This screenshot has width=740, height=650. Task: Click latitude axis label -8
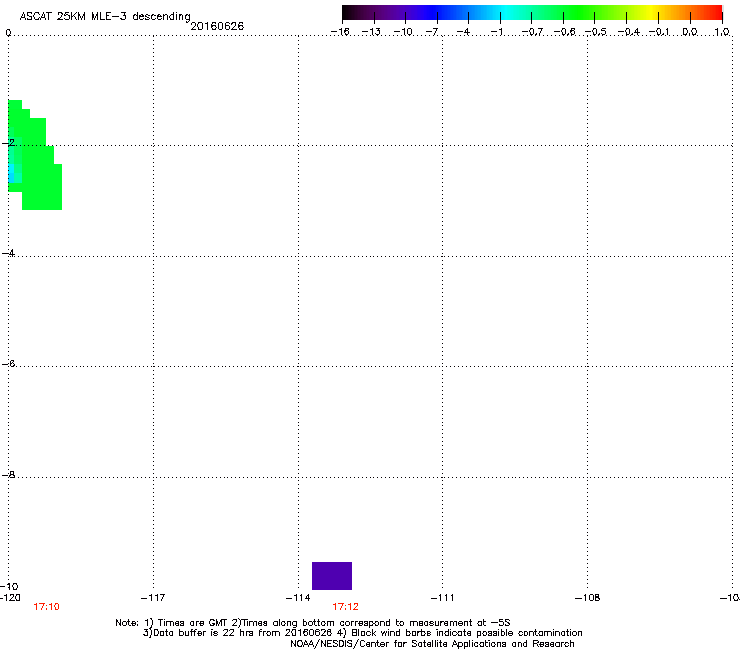point(9,474)
